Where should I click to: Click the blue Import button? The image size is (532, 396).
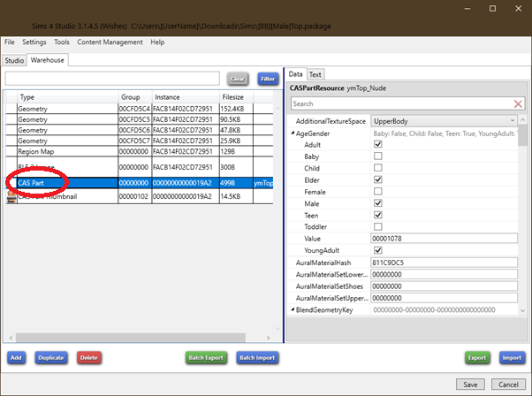click(512, 358)
